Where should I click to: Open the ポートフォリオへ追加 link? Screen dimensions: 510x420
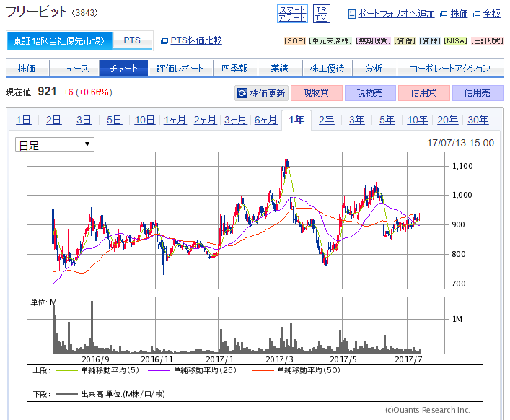[396, 14]
